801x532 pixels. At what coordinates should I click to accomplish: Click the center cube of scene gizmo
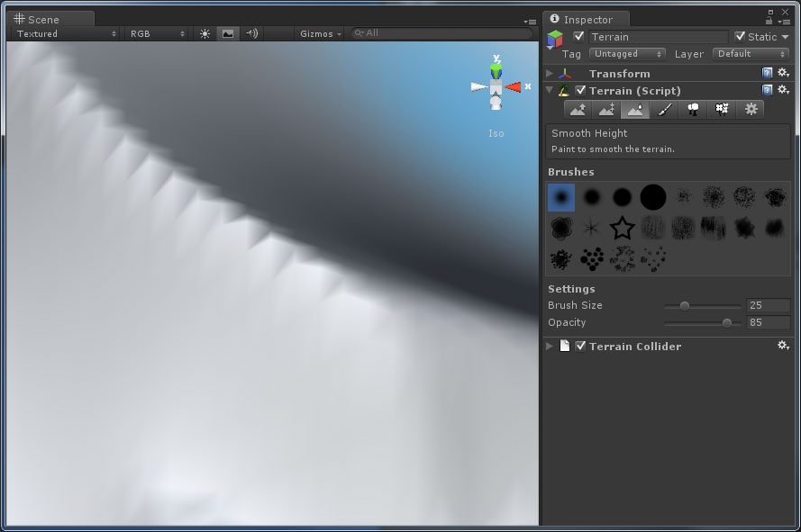(x=496, y=86)
